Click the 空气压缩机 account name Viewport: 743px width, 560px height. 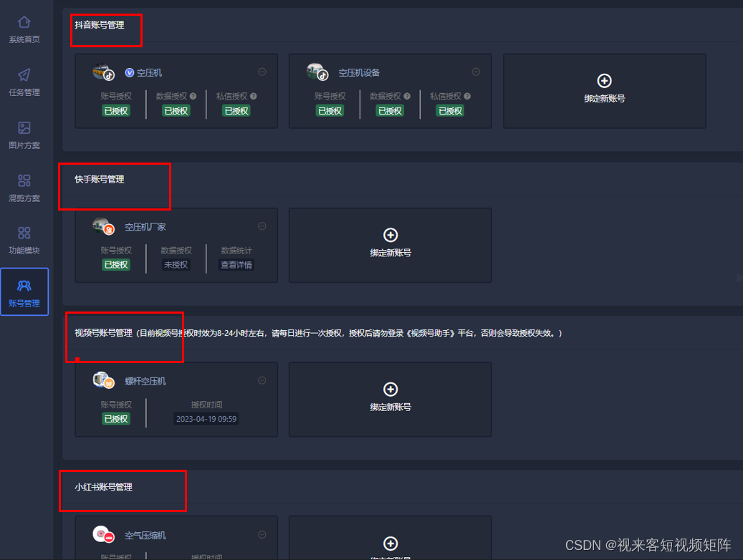pyautogui.click(x=145, y=536)
